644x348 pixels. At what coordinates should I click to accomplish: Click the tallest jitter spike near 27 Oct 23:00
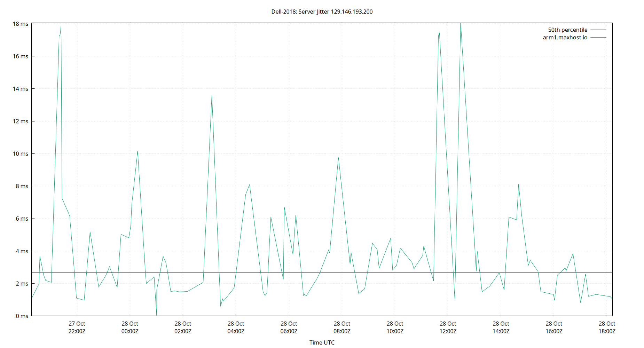click(61, 26)
